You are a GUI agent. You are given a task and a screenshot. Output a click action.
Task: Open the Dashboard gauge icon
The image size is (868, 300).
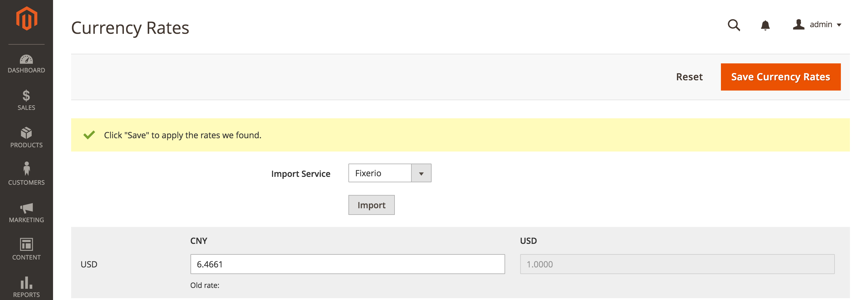point(26,60)
